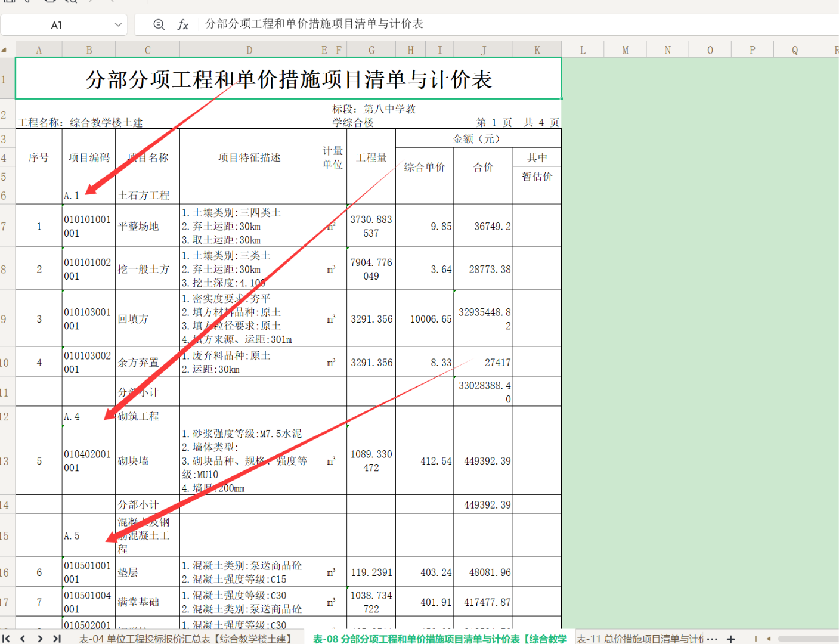The image size is (839, 644).
Task: Select row 7 header
Action: pyautogui.click(x=7, y=226)
